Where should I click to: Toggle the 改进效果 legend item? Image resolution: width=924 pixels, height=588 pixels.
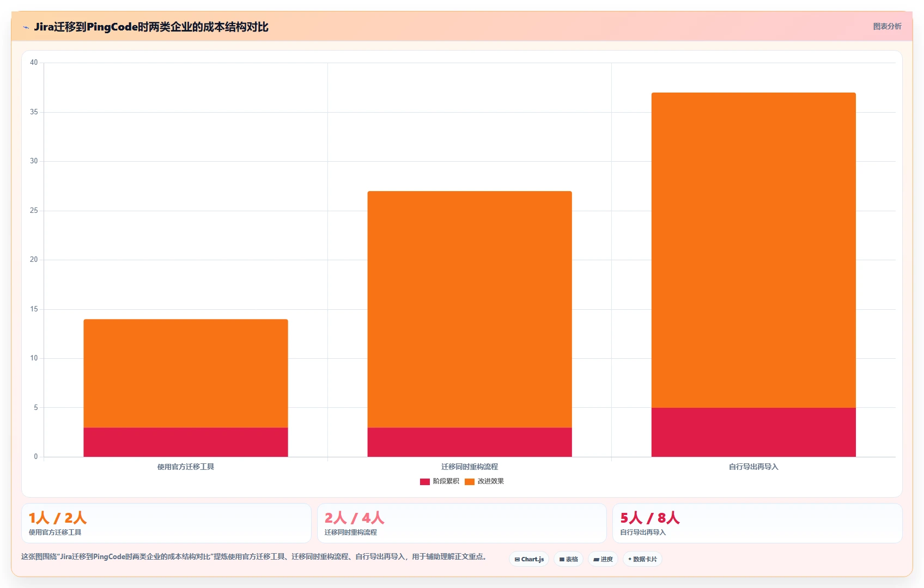coord(484,481)
